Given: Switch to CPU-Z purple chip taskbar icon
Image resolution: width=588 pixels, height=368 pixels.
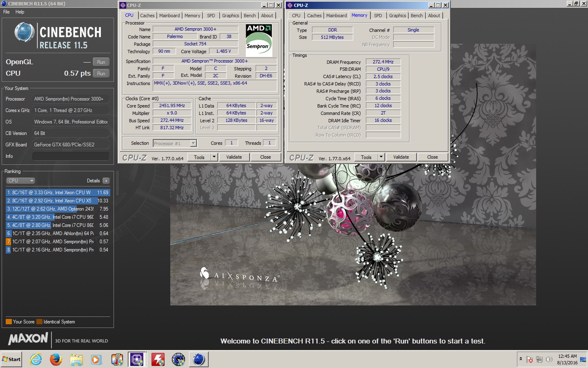Looking at the screenshot, I should tap(137, 359).
